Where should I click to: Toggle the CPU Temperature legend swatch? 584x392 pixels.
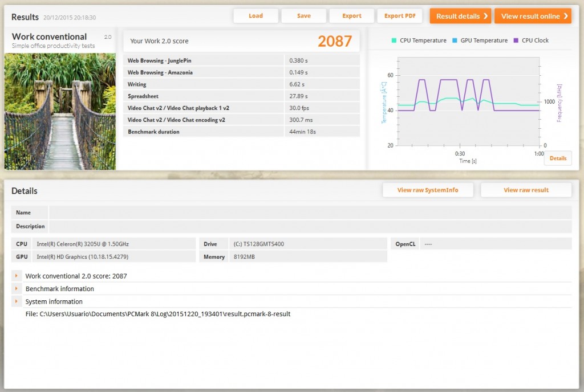pos(393,40)
